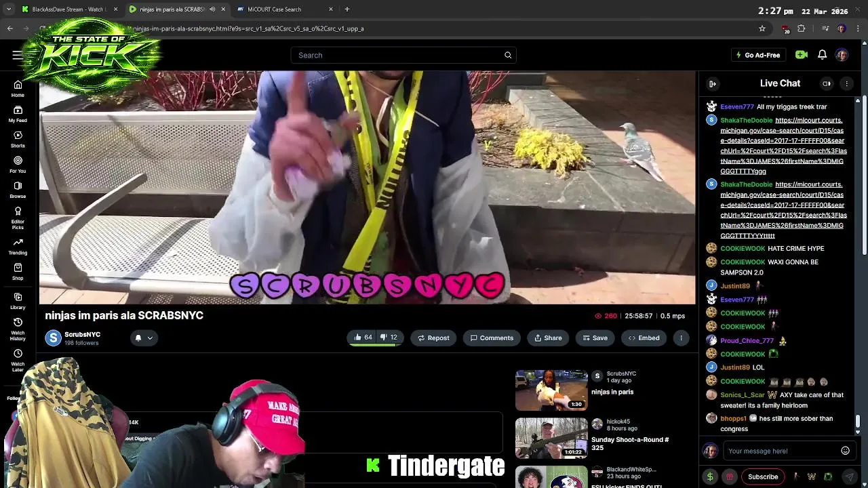This screenshot has height=488, width=868.
Task: Open Watch Later in the sidebar
Action: tap(18, 361)
